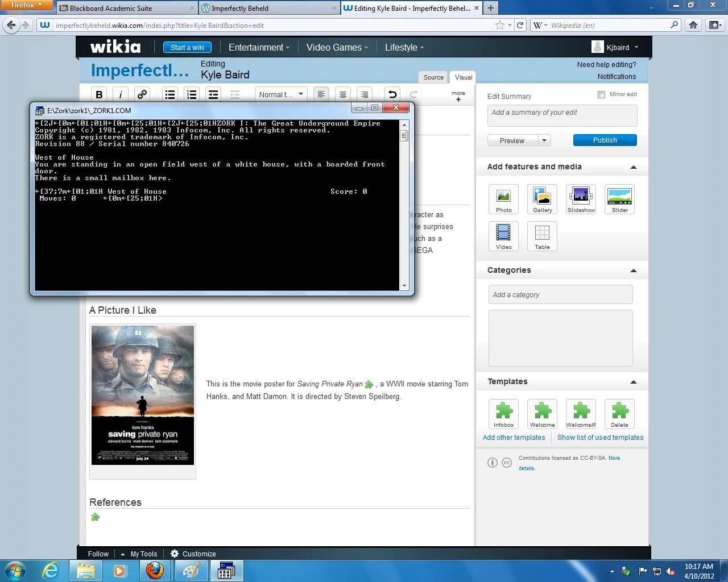The width and height of the screenshot is (728, 582).
Task: Reload the current page
Action: point(520,25)
